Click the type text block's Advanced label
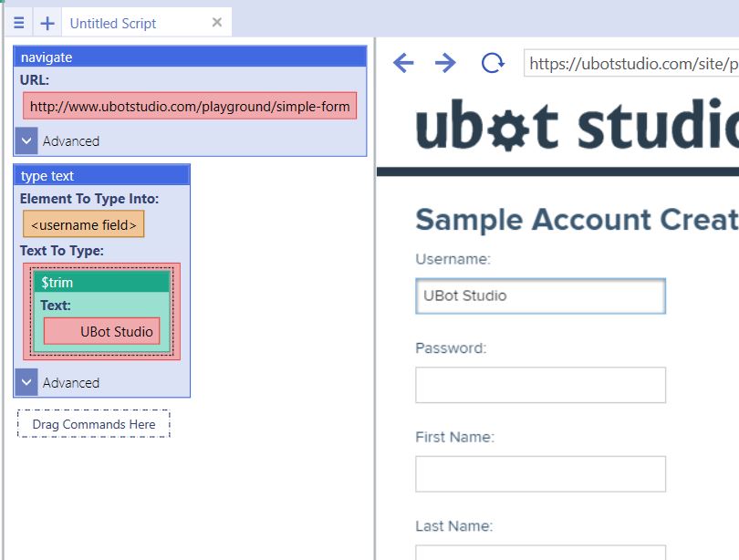The height and width of the screenshot is (560, 739). [71, 382]
